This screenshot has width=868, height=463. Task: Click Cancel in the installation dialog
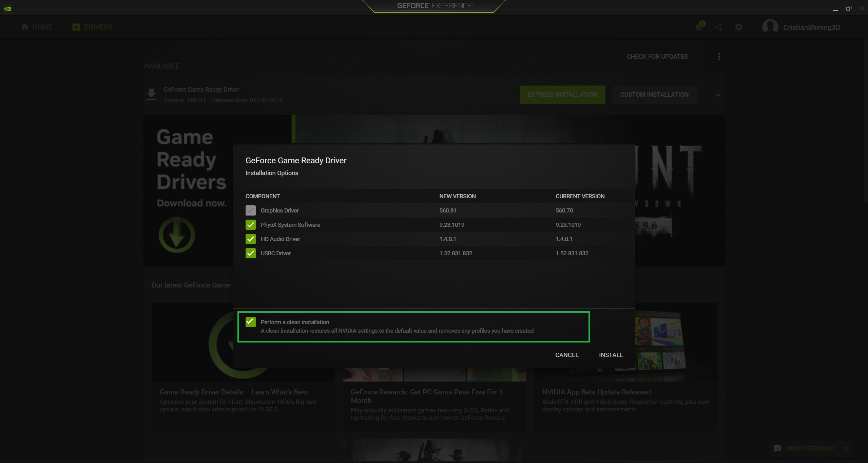pos(567,355)
